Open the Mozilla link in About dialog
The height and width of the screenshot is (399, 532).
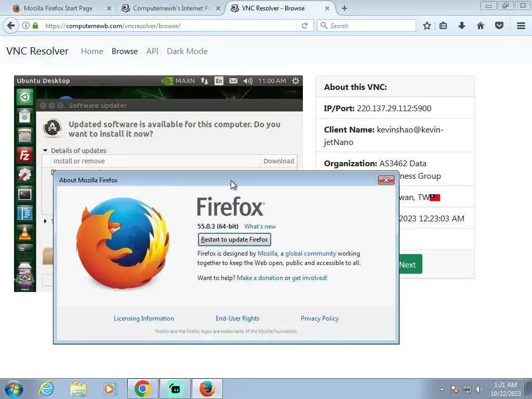pyautogui.click(x=268, y=254)
